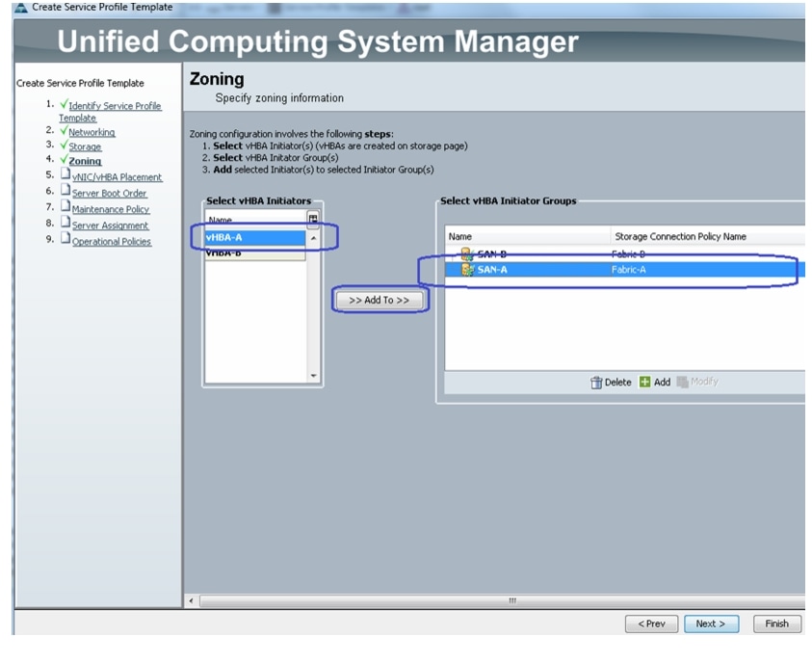Click the initiators list scroll-down arrow
Image resolution: width=812 pixels, height=663 pixels.
point(313,376)
